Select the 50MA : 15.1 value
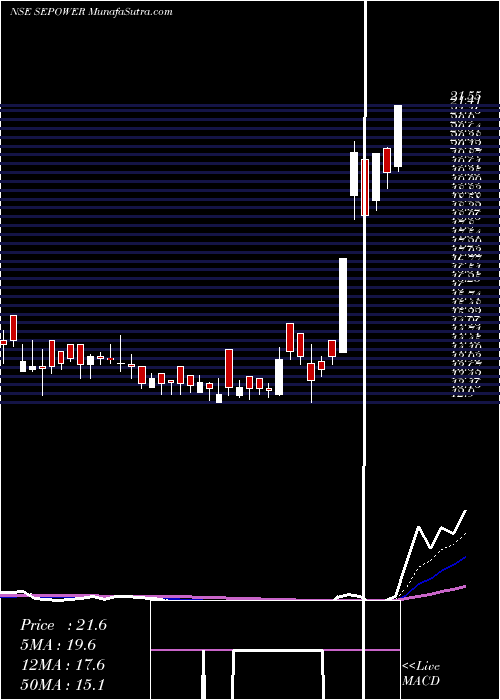 click(62, 685)
